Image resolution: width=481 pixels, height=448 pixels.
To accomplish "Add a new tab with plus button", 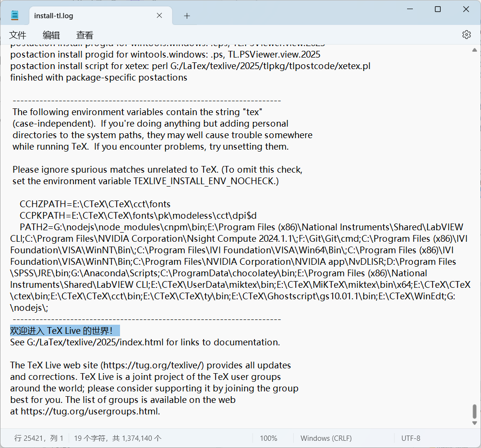I will click(x=187, y=16).
